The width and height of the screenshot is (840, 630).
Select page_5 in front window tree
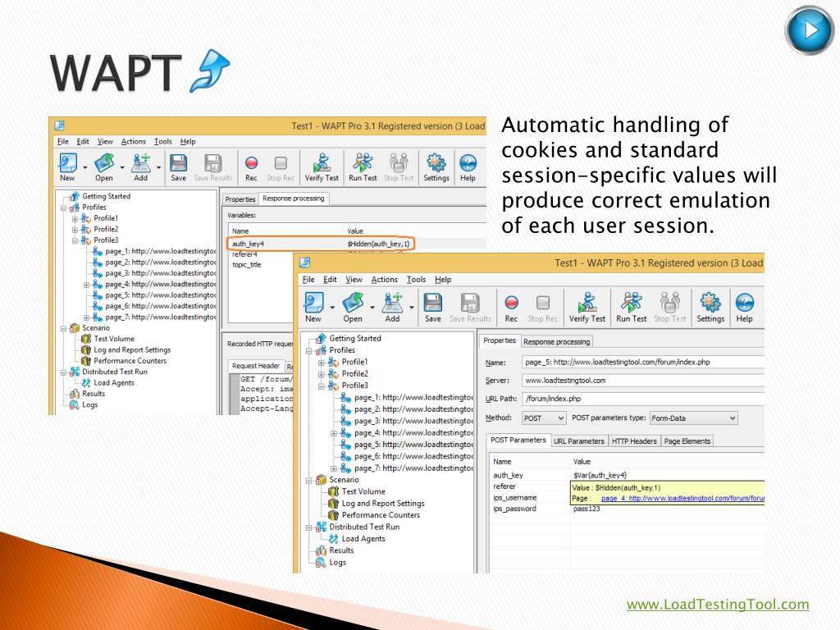(x=413, y=445)
